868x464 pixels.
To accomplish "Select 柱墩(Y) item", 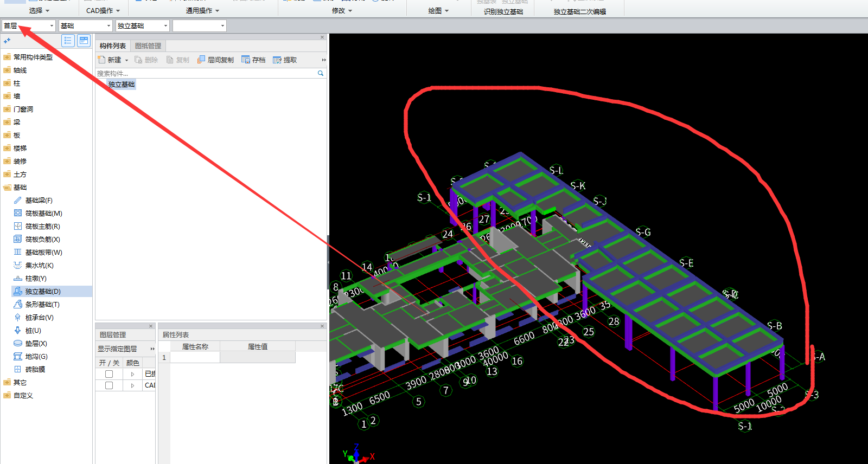I will (36, 279).
